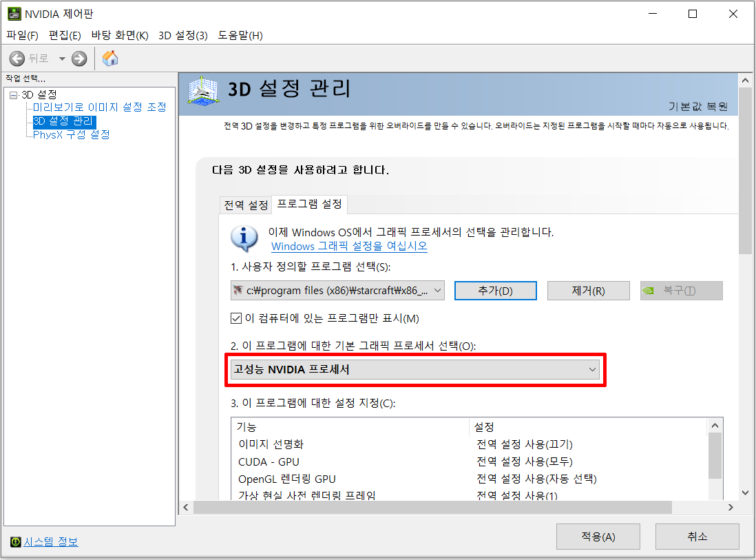Image resolution: width=756 pixels, height=560 pixels.
Task: Collapse the 3D 설정 tree node
Action: 14,95
